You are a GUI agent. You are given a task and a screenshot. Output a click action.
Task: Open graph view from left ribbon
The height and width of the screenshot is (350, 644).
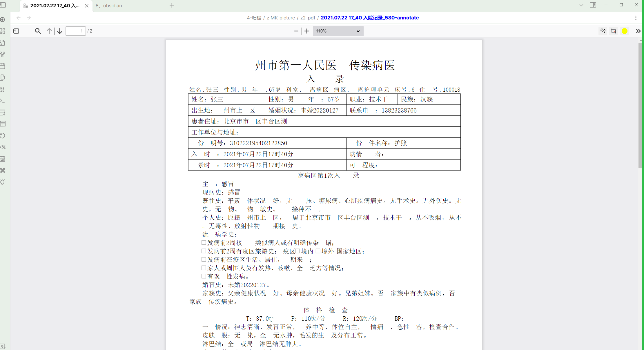(x=3, y=54)
